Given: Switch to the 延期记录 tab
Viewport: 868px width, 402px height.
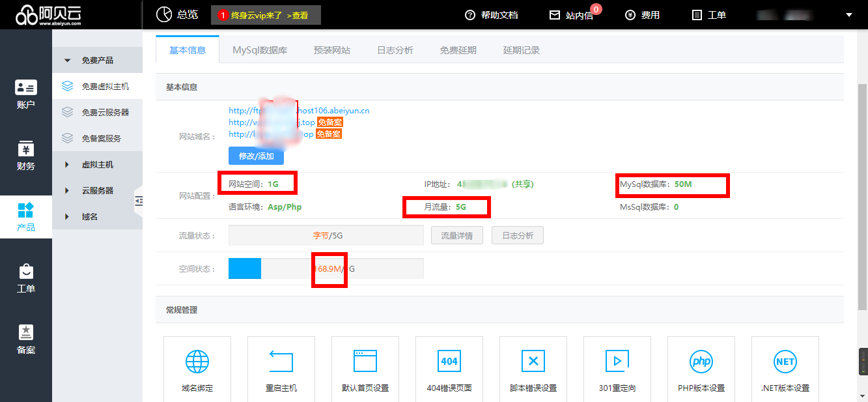Looking at the screenshot, I should (522, 50).
